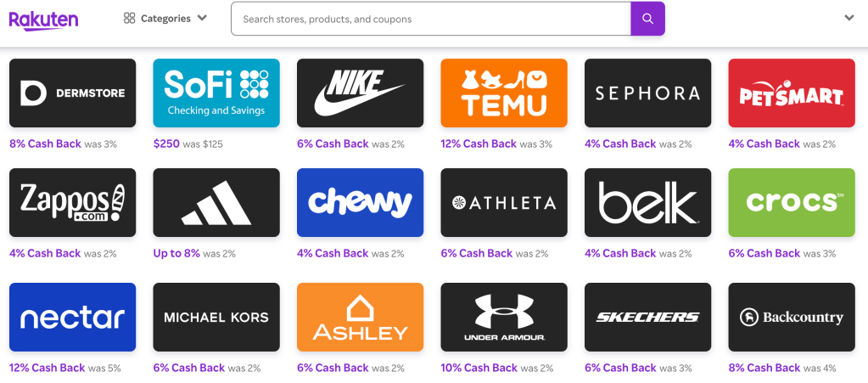Open the Nectar store tile
868x383 pixels.
coord(72,318)
